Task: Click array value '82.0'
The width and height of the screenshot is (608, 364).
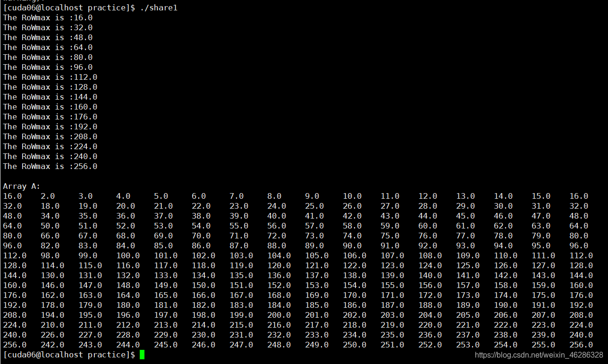Action: (x=50, y=246)
